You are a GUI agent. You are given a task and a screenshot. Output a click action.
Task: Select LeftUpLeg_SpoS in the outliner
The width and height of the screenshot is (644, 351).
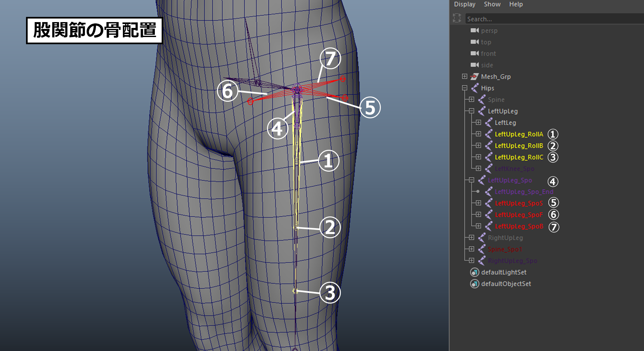point(519,203)
